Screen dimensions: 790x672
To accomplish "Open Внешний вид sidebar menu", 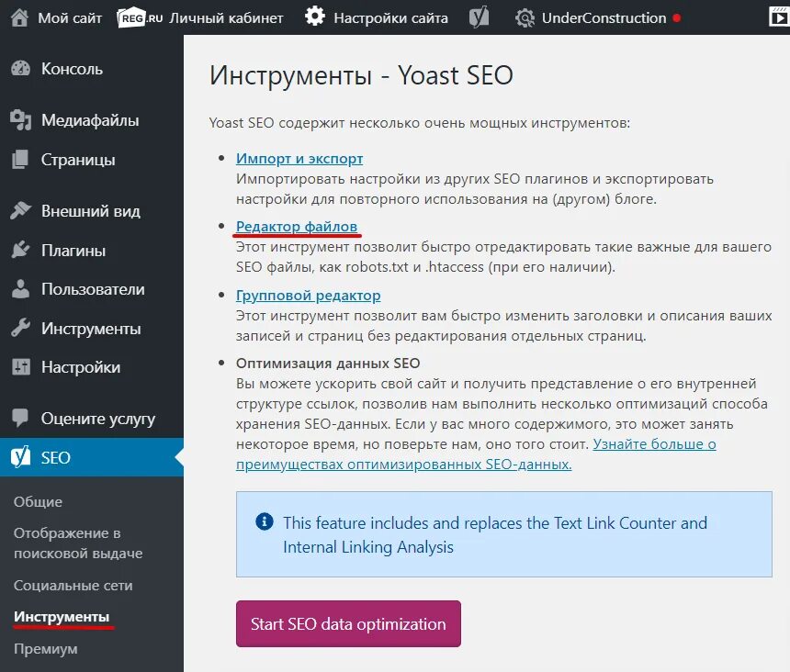I will click(x=91, y=211).
